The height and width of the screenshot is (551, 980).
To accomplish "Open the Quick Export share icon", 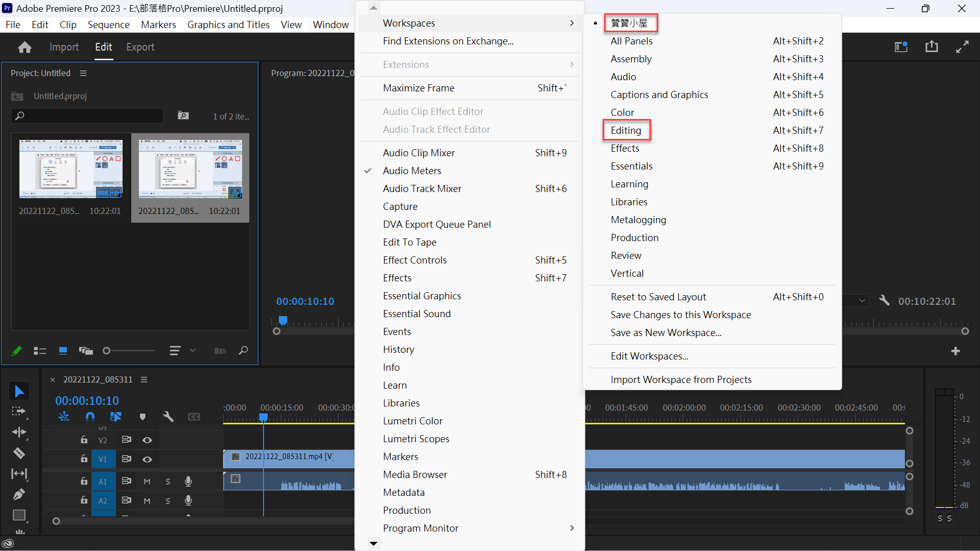I will click(x=931, y=46).
